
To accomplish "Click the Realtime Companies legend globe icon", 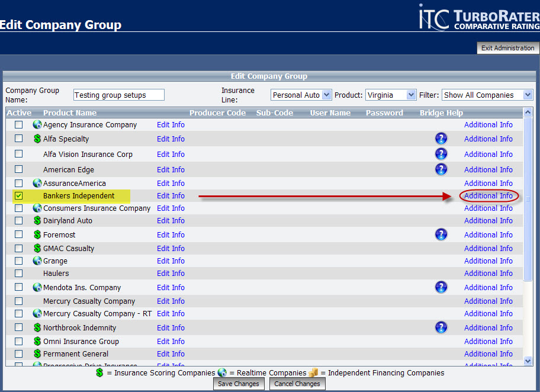I will pos(222,372).
